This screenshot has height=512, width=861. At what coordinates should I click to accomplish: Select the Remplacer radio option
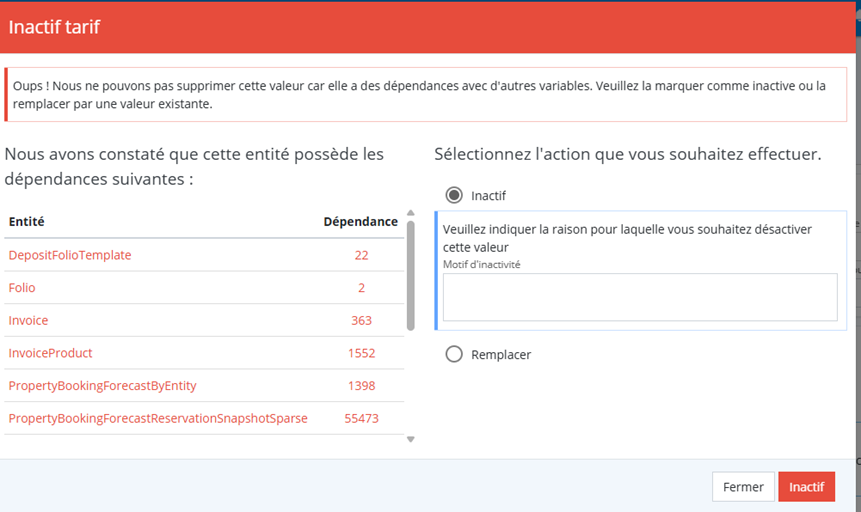(454, 354)
